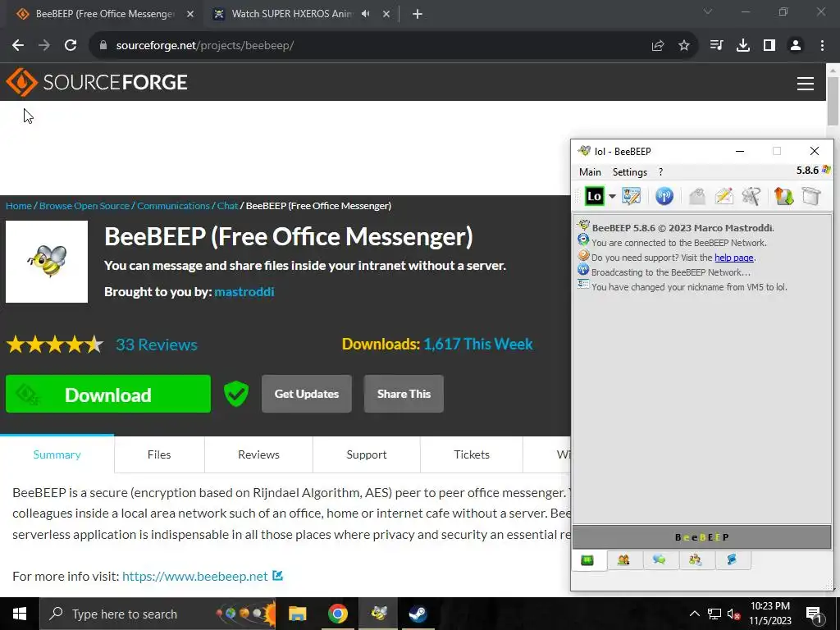Viewport: 840px width, 630px height.
Task: Open the edit profile icon in BeeBEEP
Action: (632, 196)
